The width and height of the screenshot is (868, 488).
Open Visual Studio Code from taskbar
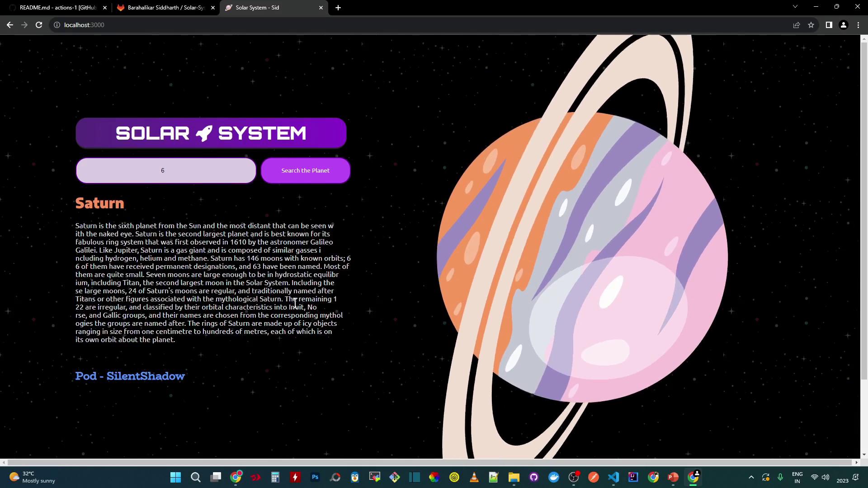[613, 477]
